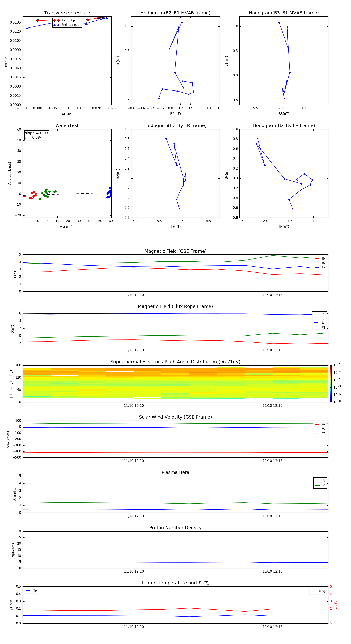Click the 'Solar Wind Velocity (GSE Frame)' title

(175, 417)
